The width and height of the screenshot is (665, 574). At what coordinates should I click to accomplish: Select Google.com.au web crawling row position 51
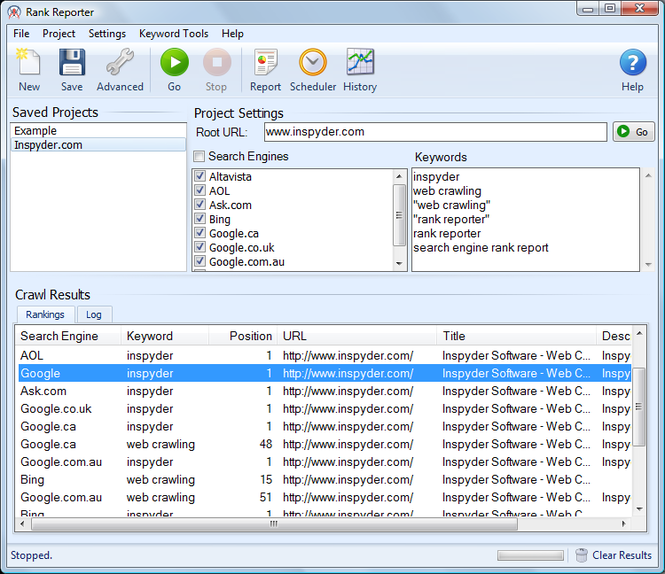click(x=324, y=497)
